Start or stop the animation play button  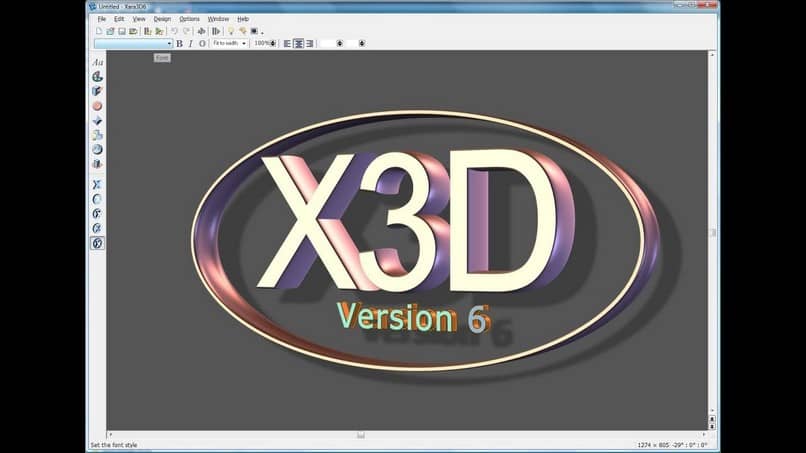[x=216, y=31]
